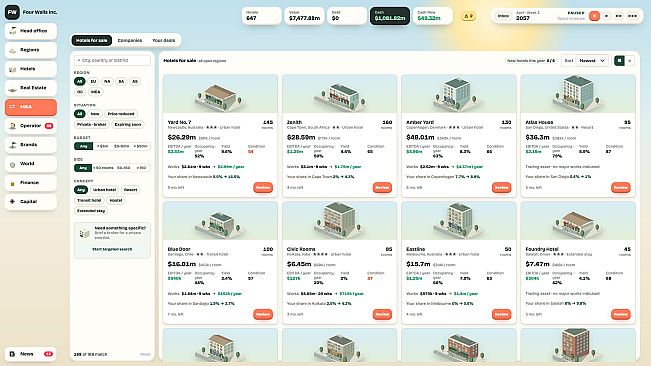Select the MEA region filter
The width and height of the screenshot is (651, 366).
(95, 92)
